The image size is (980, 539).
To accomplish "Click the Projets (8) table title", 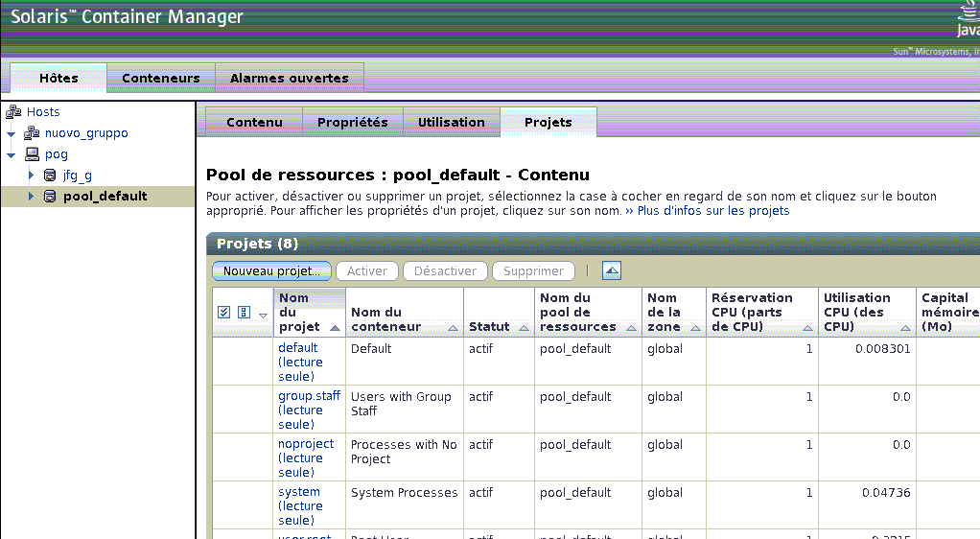I will point(258,244).
